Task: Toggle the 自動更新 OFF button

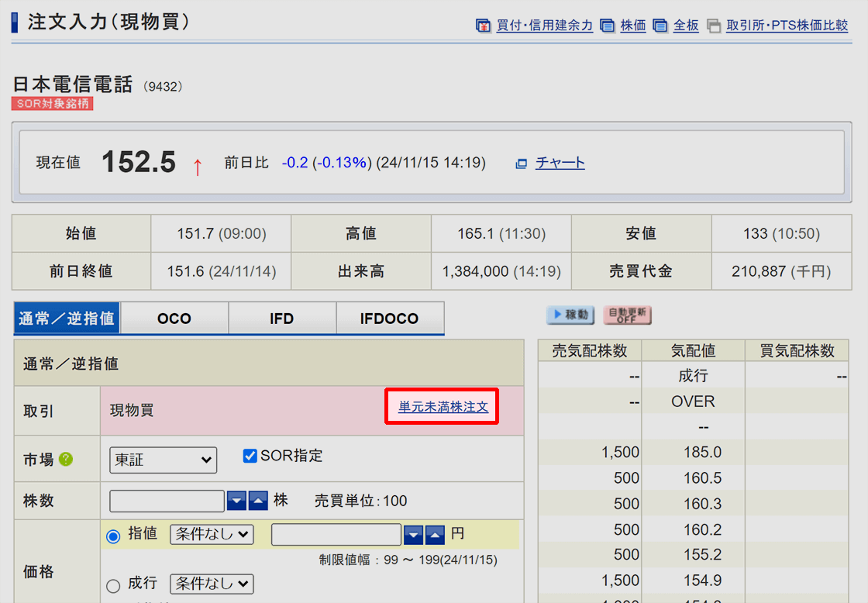Action: point(627,315)
